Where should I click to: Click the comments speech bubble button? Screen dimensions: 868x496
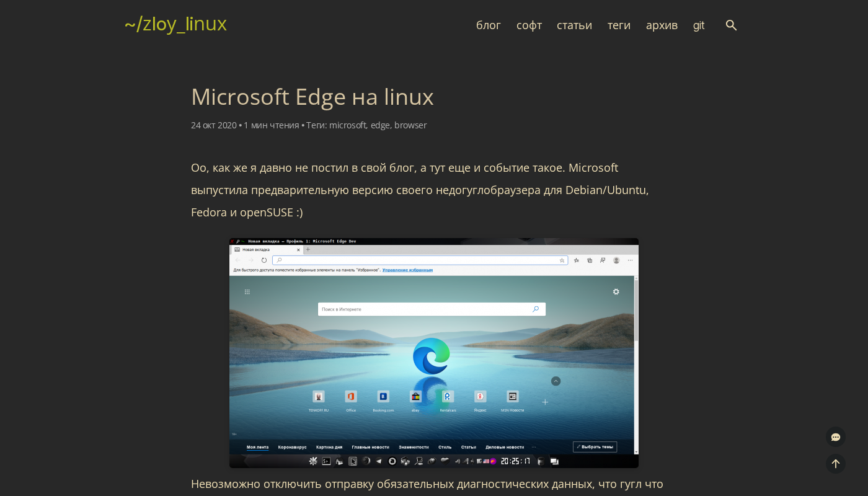pyautogui.click(x=836, y=437)
